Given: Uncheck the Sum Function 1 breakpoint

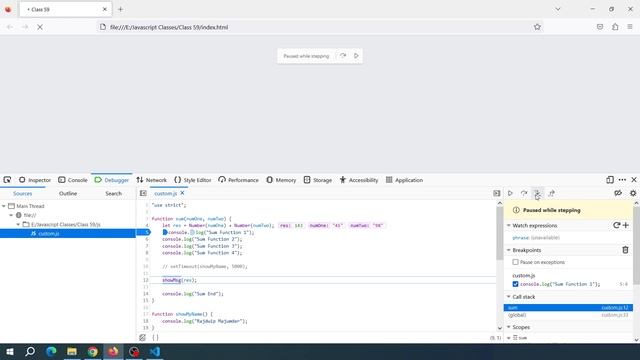Looking at the screenshot, I should pos(516,284).
